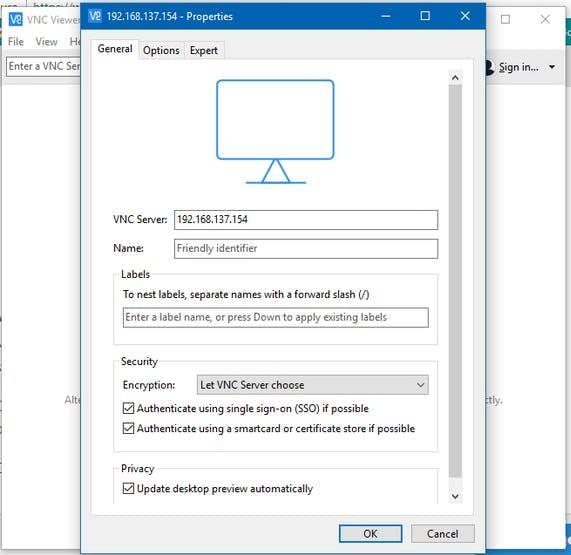The height and width of the screenshot is (555, 571).
Task: Click Sign in… in VNC Viewer window
Action: click(x=519, y=67)
